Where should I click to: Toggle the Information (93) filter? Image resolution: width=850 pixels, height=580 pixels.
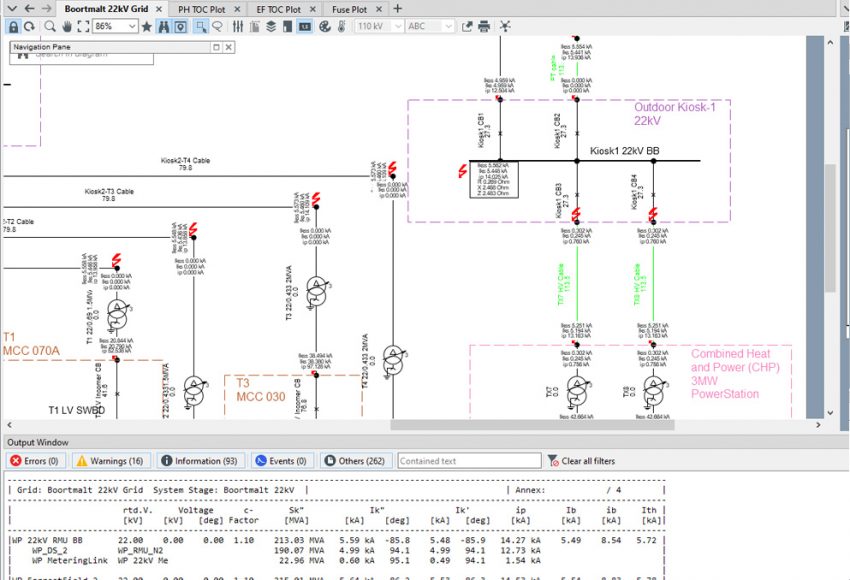(x=198, y=461)
